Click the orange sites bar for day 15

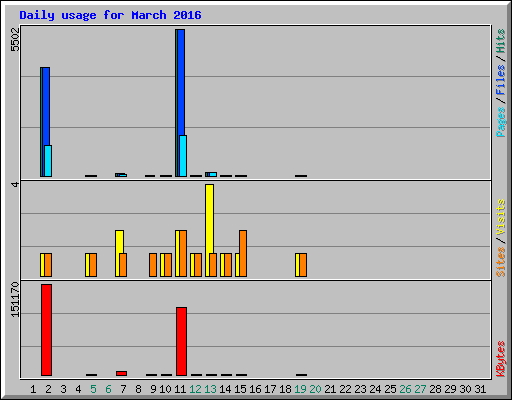pos(243,253)
